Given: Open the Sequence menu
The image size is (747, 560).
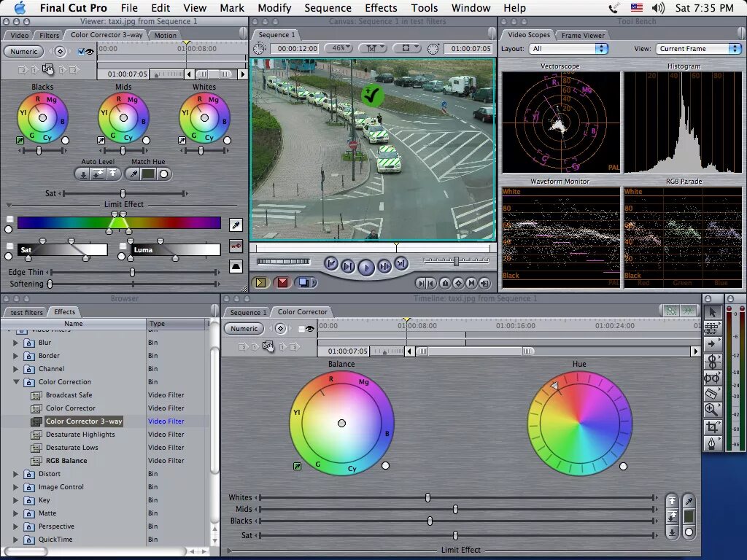Looking at the screenshot, I should point(328,8).
